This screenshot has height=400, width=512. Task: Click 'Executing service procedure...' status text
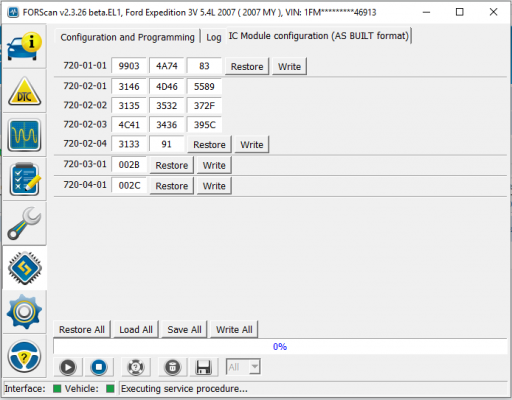pos(184,389)
